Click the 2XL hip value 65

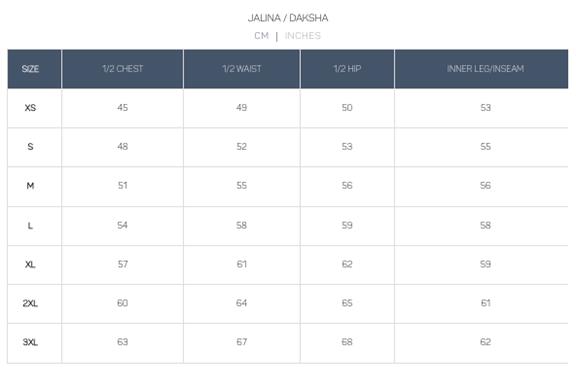coord(347,303)
